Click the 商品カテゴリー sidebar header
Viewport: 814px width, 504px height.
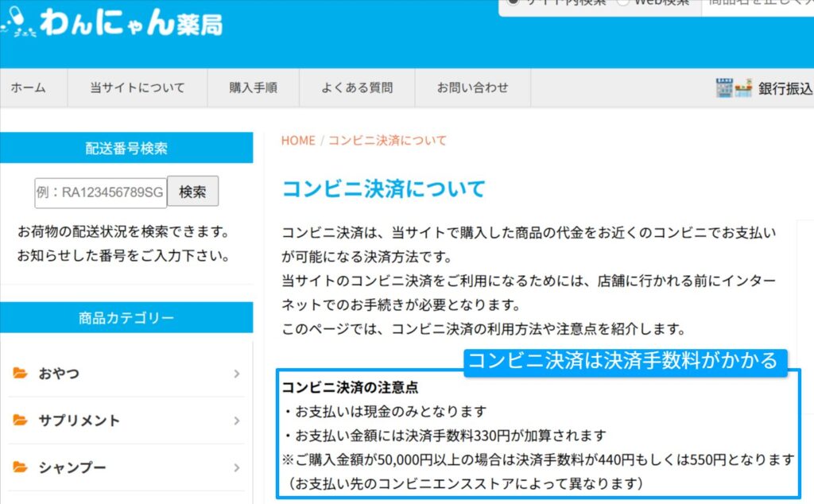126,318
